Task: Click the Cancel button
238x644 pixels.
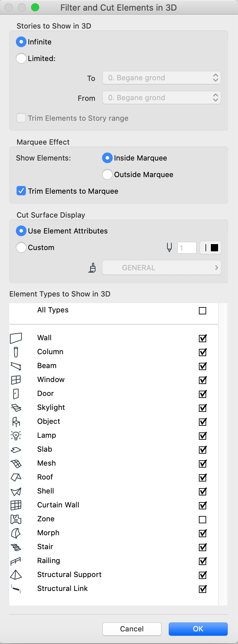Action: pyautogui.click(x=132, y=629)
